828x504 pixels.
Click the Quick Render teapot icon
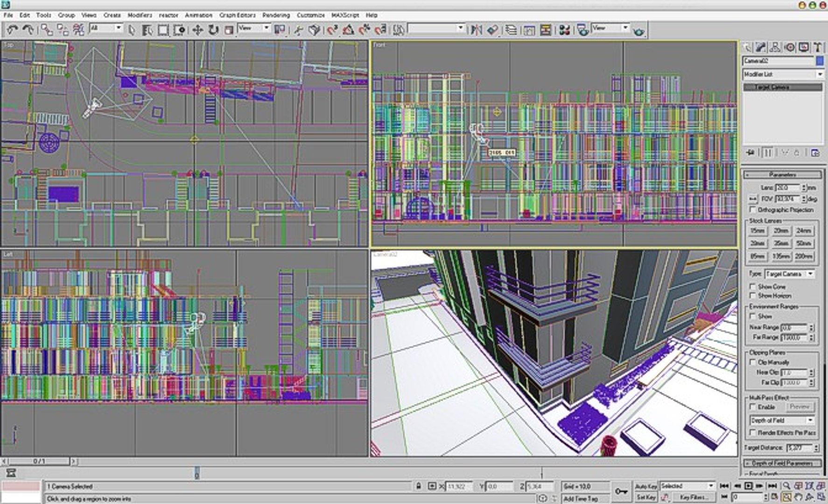pos(638,31)
